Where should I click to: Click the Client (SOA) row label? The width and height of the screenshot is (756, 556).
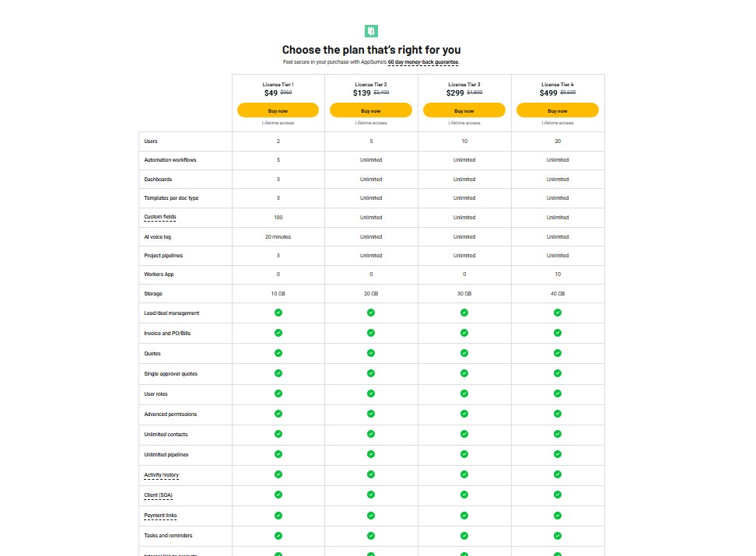158,495
